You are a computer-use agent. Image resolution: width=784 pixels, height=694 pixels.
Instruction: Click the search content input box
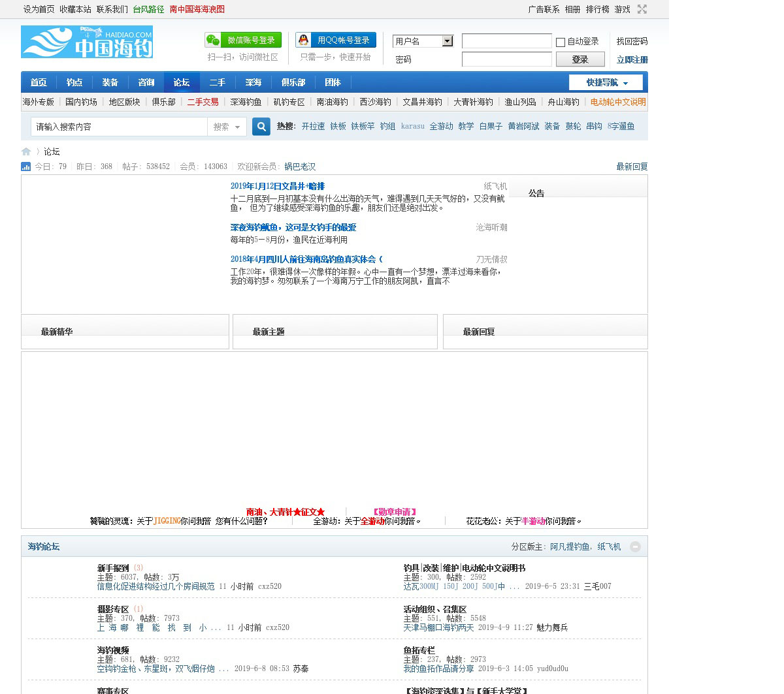pos(120,127)
